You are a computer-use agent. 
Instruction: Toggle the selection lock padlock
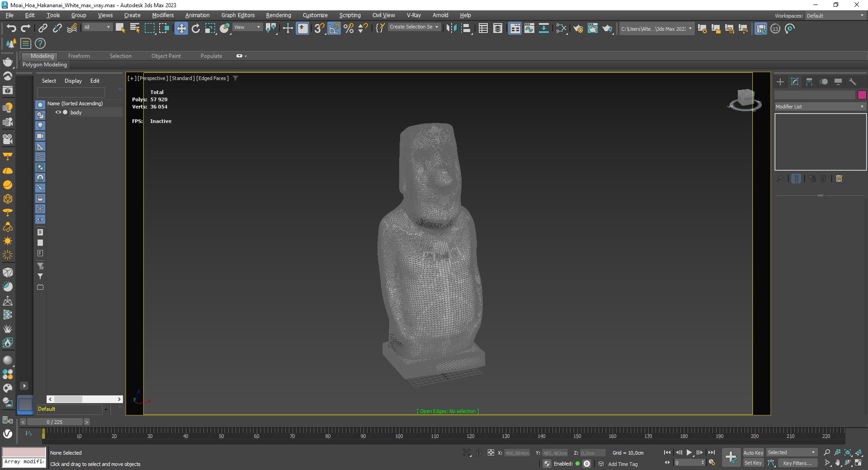(479, 452)
